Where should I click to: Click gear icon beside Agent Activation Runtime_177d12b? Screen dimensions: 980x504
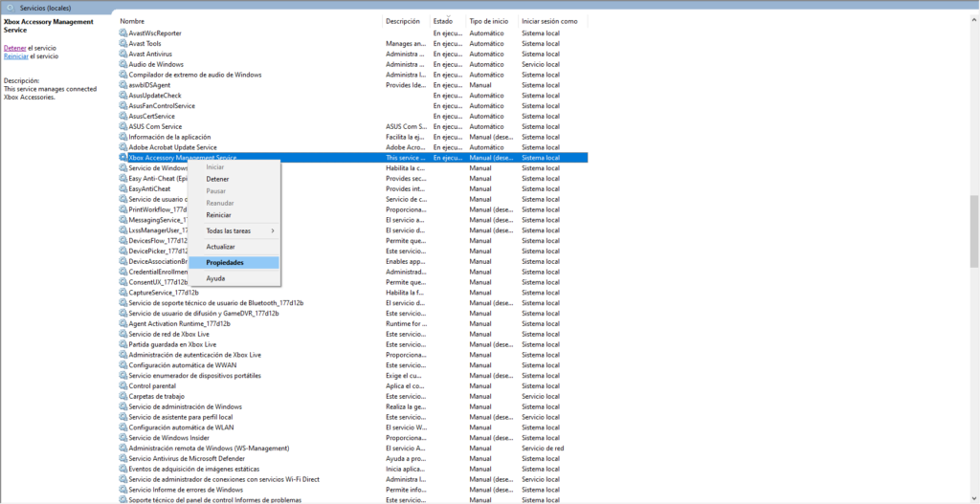[123, 323]
